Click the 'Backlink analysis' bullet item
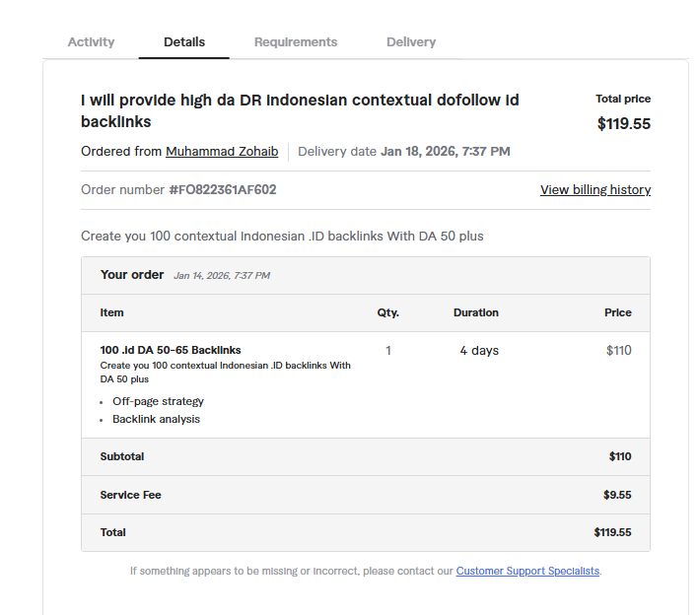This screenshot has width=700, height=615. click(156, 419)
